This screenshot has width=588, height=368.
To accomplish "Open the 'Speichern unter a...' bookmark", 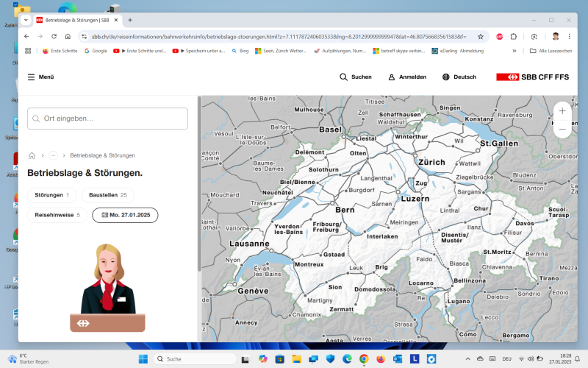I will pyautogui.click(x=198, y=51).
